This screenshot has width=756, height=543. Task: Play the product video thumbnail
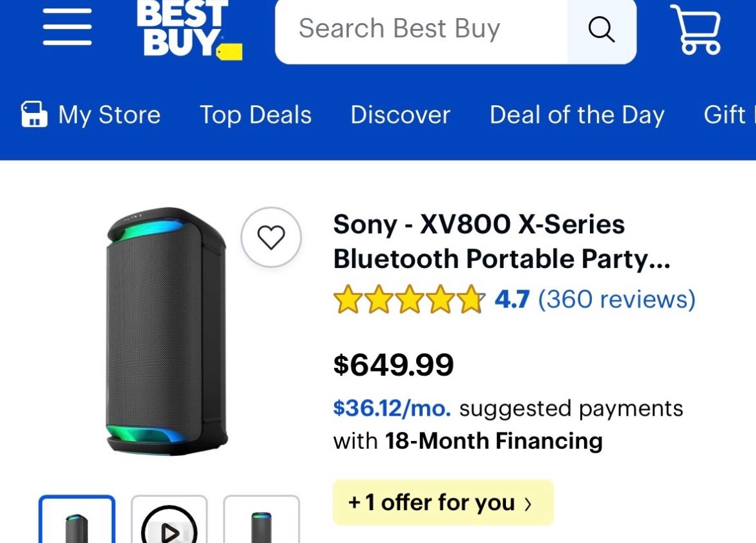coord(170,528)
